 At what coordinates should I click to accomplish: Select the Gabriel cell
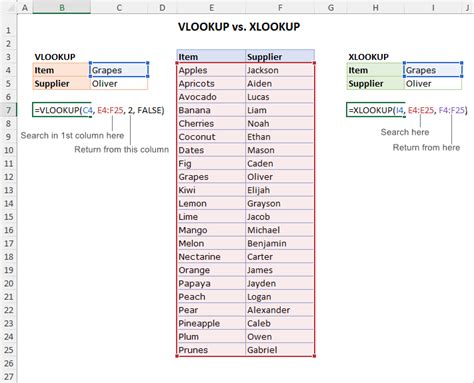click(x=280, y=350)
